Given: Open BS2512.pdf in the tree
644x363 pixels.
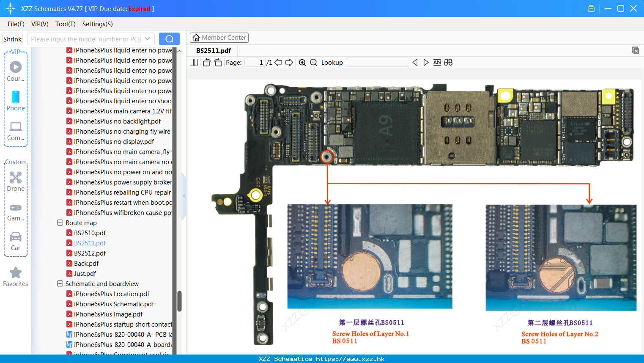Looking at the screenshot, I should (x=90, y=253).
